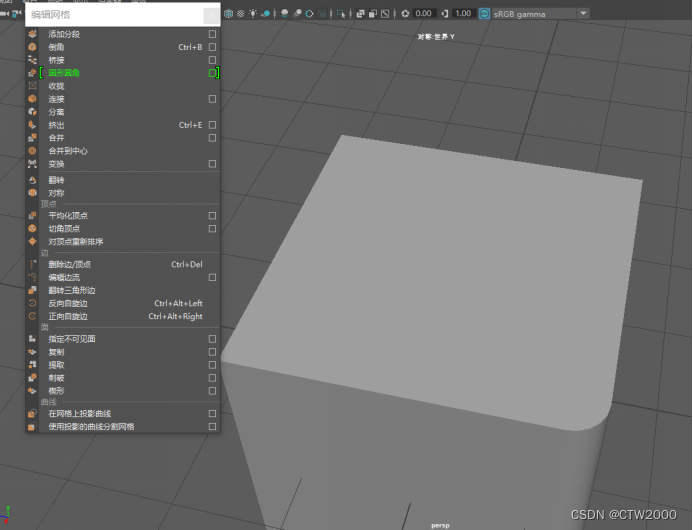
Task: Toggle X-ray joints display icon
Action: pos(385,14)
